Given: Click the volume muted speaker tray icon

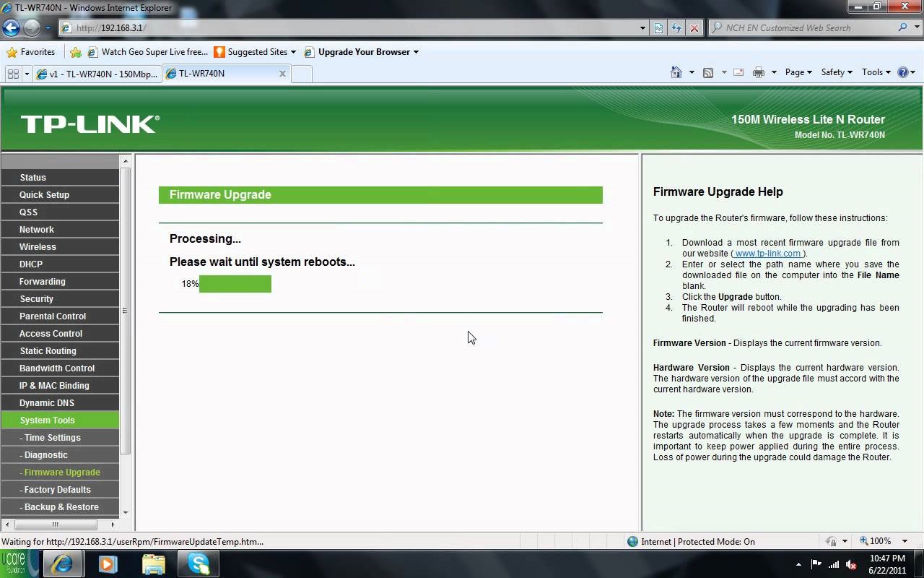Looking at the screenshot, I should (x=851, y=564).
